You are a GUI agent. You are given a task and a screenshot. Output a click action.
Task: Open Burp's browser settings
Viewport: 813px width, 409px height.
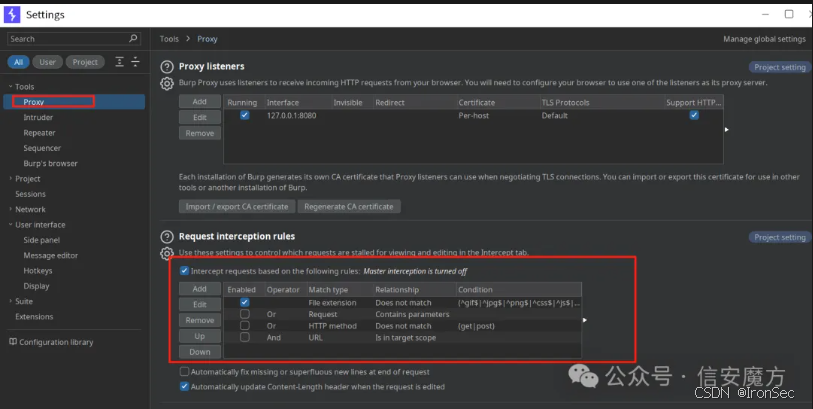pos(50,163)
